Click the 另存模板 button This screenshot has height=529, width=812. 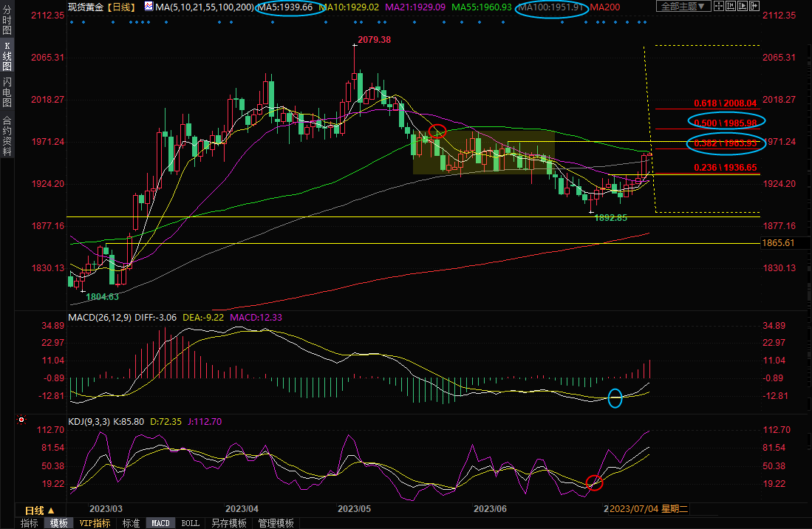coord(228,523)
